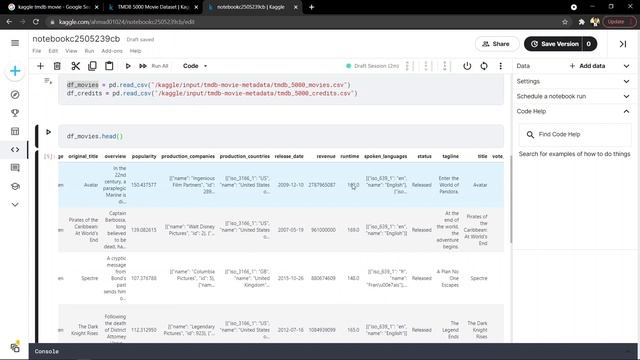Click the original_title column header

[x=83, y=156]
